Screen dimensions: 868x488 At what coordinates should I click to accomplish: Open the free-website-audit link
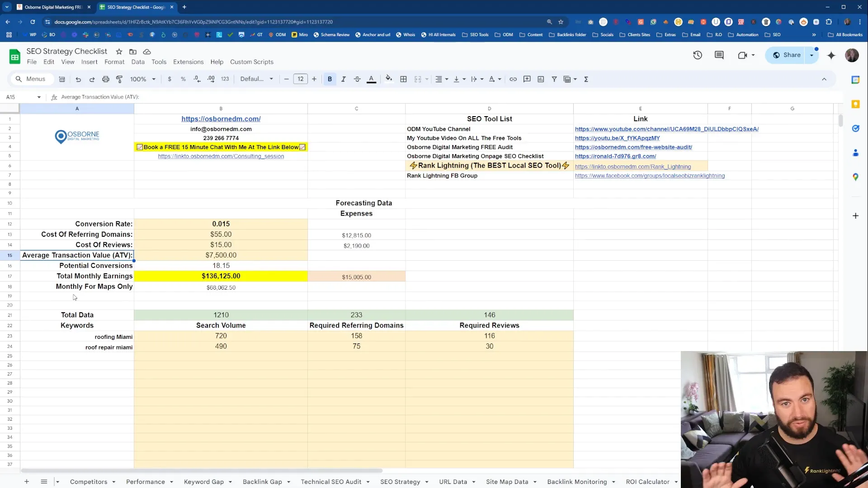[x=633, y=147]
